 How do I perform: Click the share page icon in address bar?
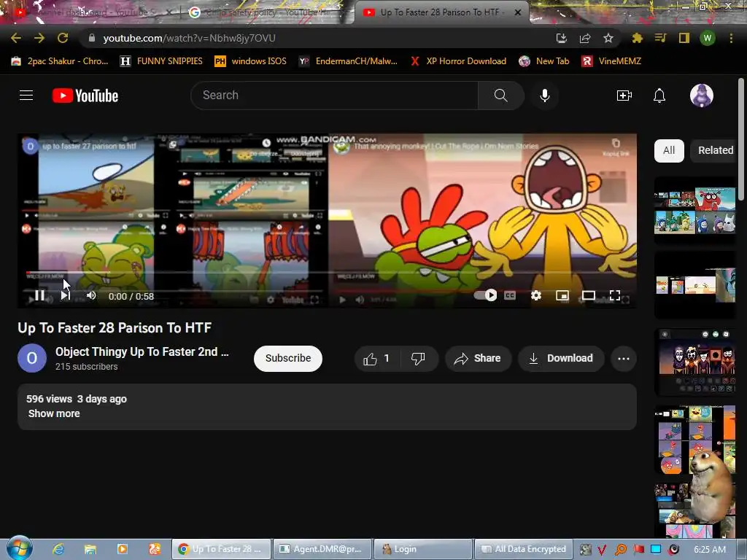pos(584,38)
